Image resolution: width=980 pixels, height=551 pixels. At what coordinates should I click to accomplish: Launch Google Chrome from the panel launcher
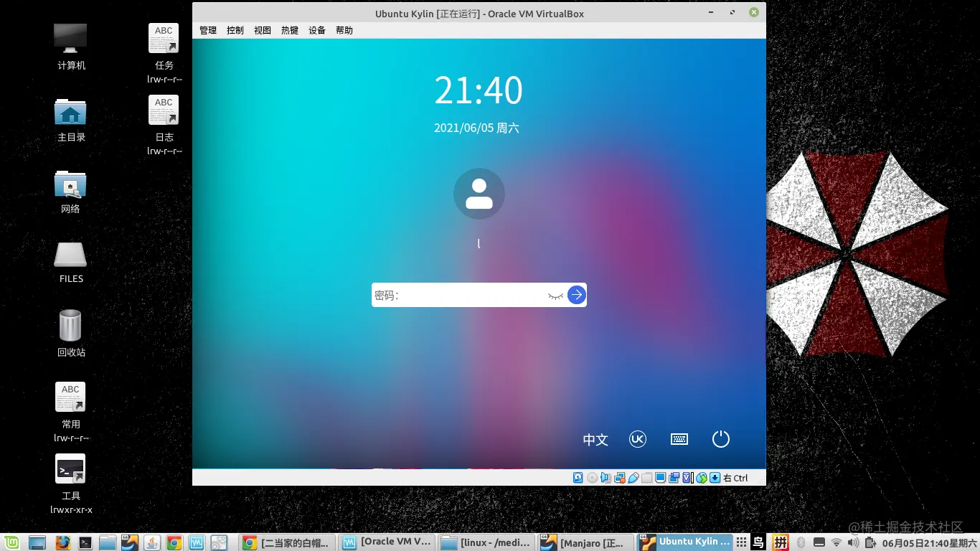point(174,542)
